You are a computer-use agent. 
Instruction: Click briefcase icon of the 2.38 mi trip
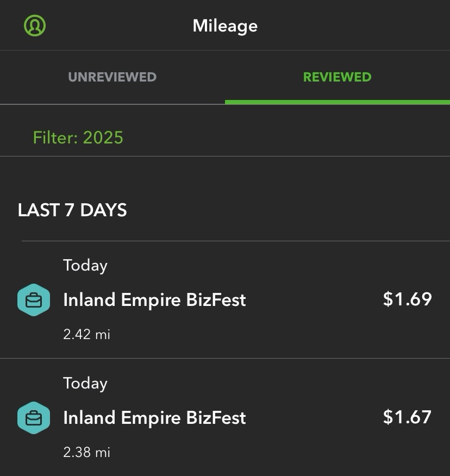(x=34, y=418)
